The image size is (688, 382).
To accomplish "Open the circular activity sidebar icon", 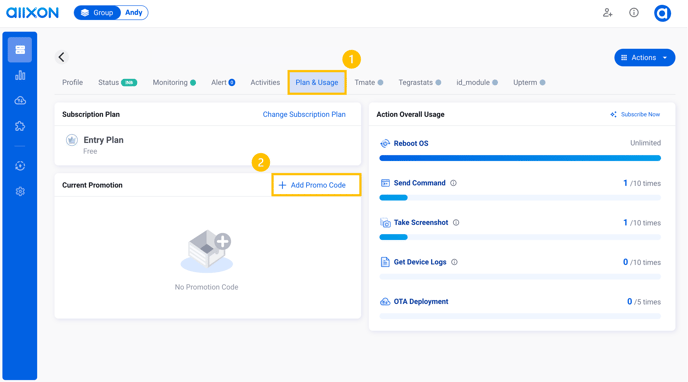I will [20, 166].
